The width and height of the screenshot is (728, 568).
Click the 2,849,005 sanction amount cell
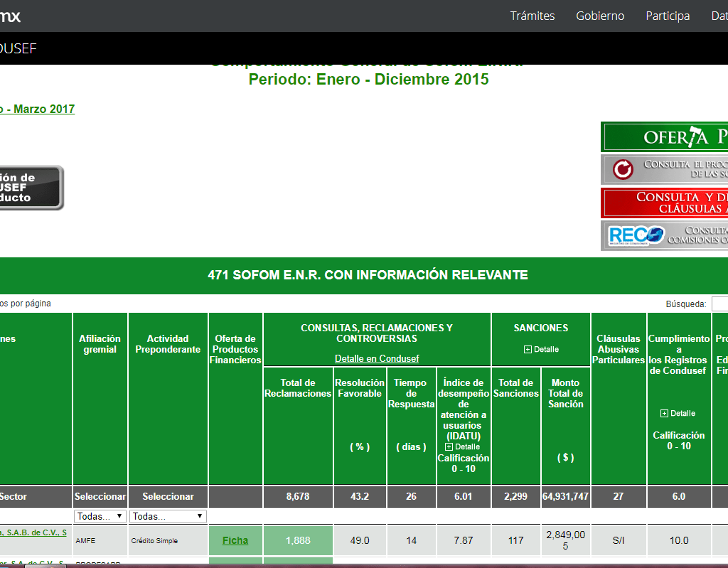[565, 540]
